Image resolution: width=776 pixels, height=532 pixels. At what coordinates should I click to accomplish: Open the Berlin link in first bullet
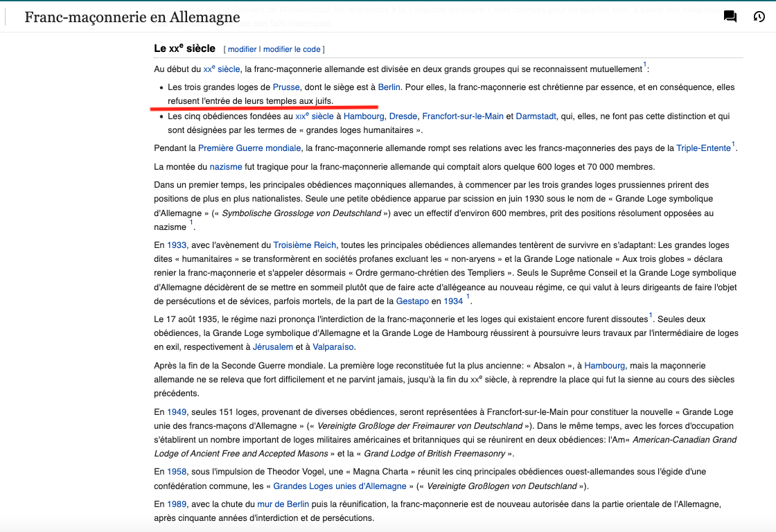389,87
